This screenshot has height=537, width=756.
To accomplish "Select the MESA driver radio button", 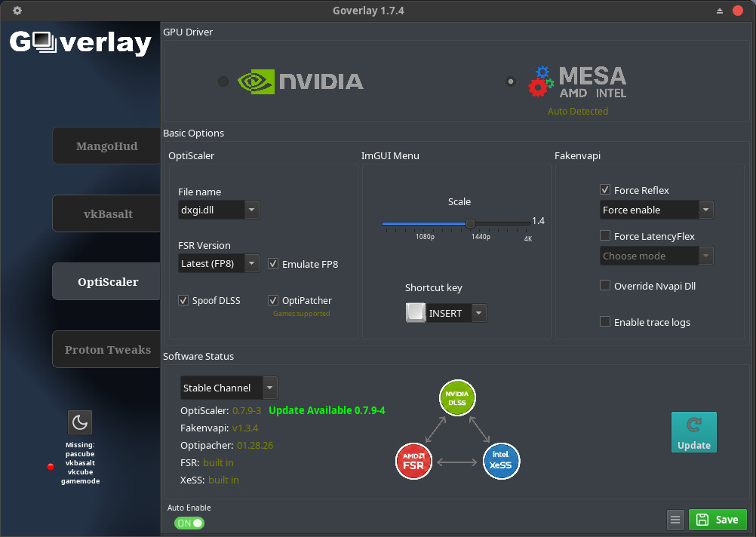I will pos(511,81).
